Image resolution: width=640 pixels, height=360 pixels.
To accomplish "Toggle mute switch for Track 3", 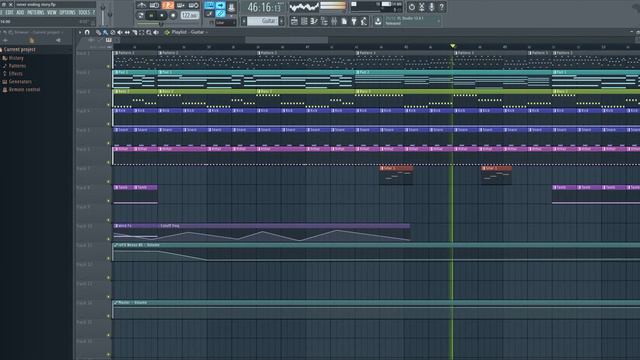I will coord(108,104).
